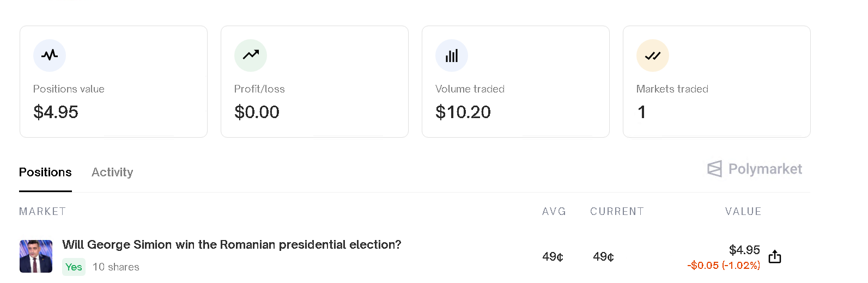Screen dimensions: 868x283
Task: Click the VALUE column header
Action: [743, 211]
